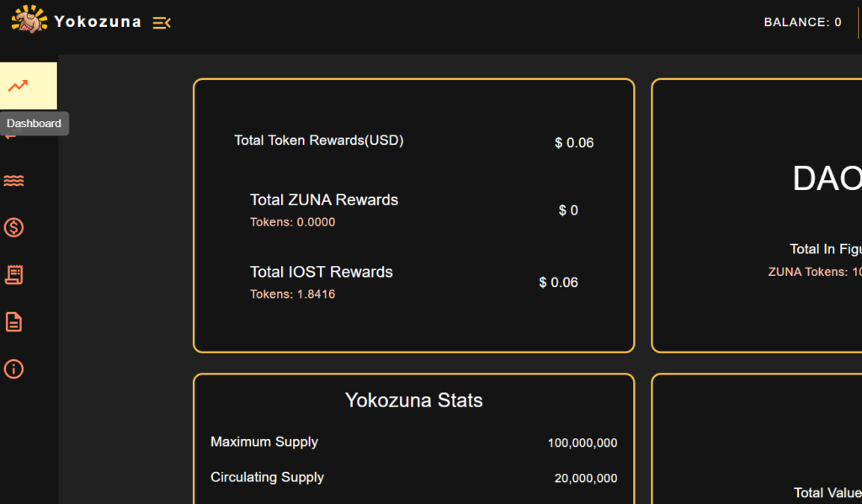Viewport: 862px width, 504px height.
Task: Collapse the sidebar menu toggle icon
Action: pos(162,23)
